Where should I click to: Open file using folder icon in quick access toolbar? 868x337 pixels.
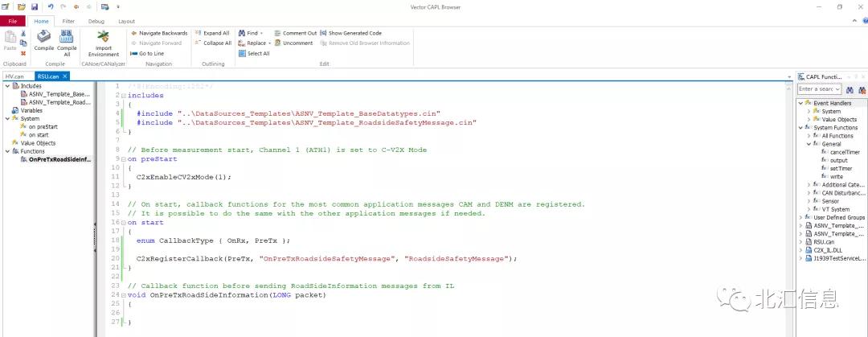[x=21, y=6]
